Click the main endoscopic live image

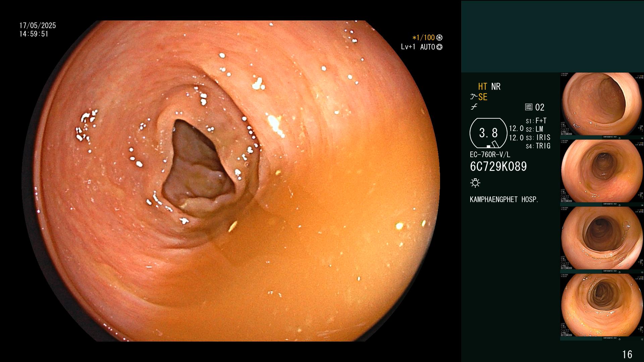(231, 181)
